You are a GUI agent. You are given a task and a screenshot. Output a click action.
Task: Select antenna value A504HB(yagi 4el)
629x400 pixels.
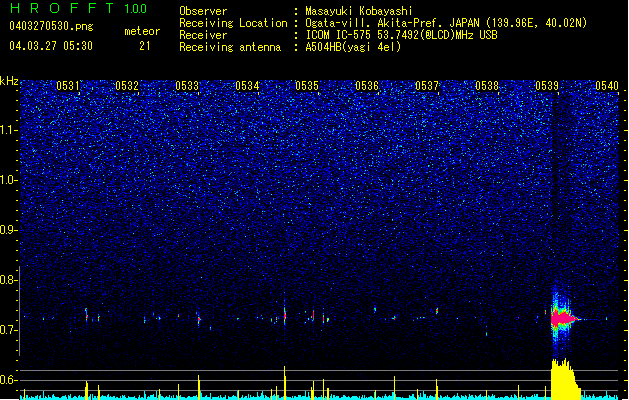point(353,47)
